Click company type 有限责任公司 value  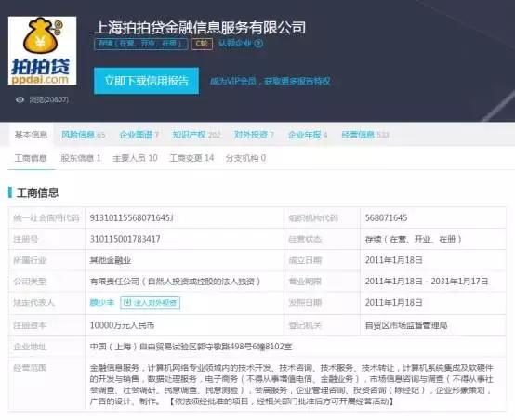click(x=176, y=282)
